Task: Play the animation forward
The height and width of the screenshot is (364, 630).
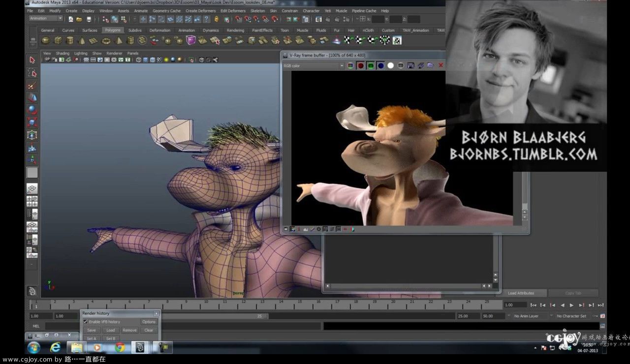Action: 571,305
